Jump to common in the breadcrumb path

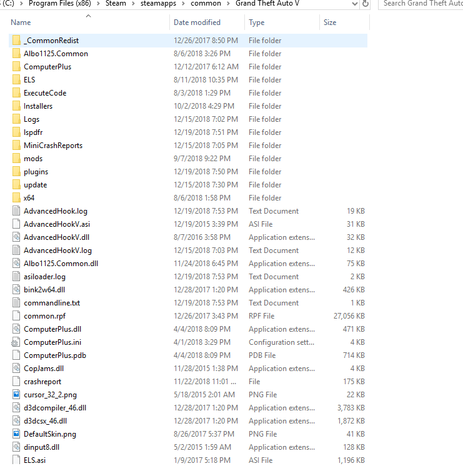click(206, 3)
